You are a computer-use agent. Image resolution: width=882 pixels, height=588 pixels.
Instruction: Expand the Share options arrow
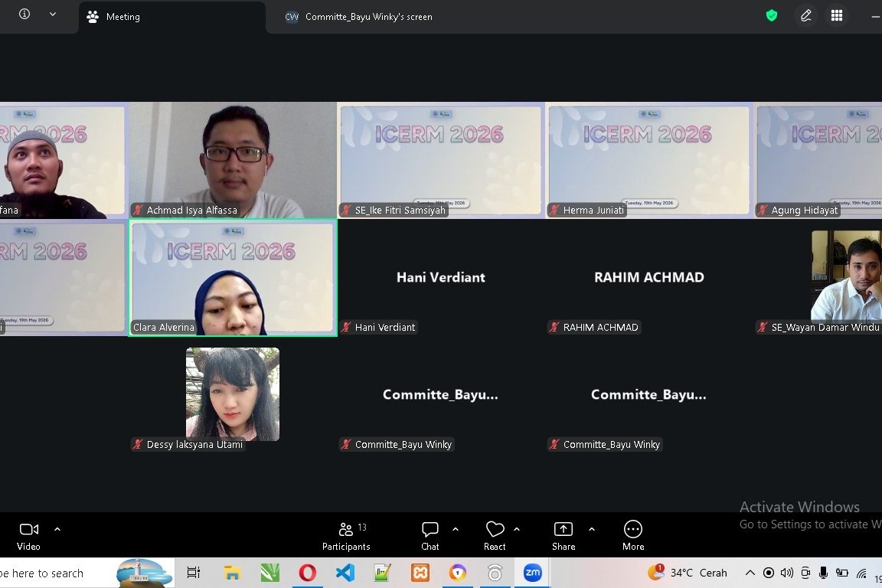point(592,529)
